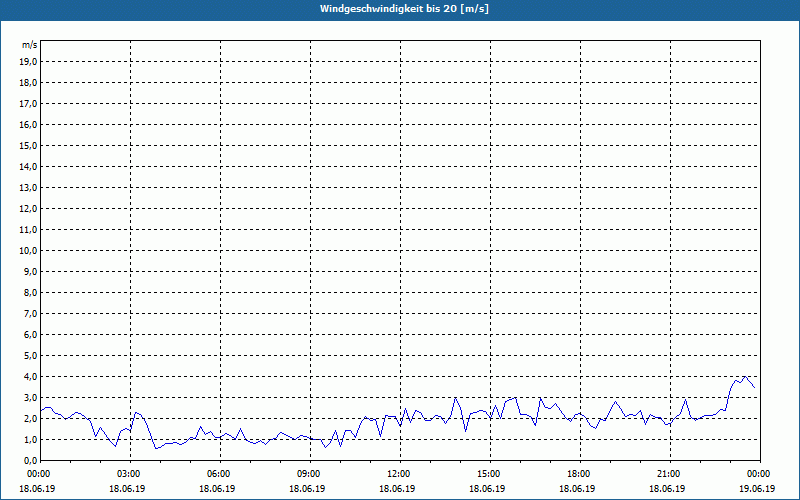Select the 09:00 time marker
This screenshot has height=500, width=800.
tap(309, 474)
